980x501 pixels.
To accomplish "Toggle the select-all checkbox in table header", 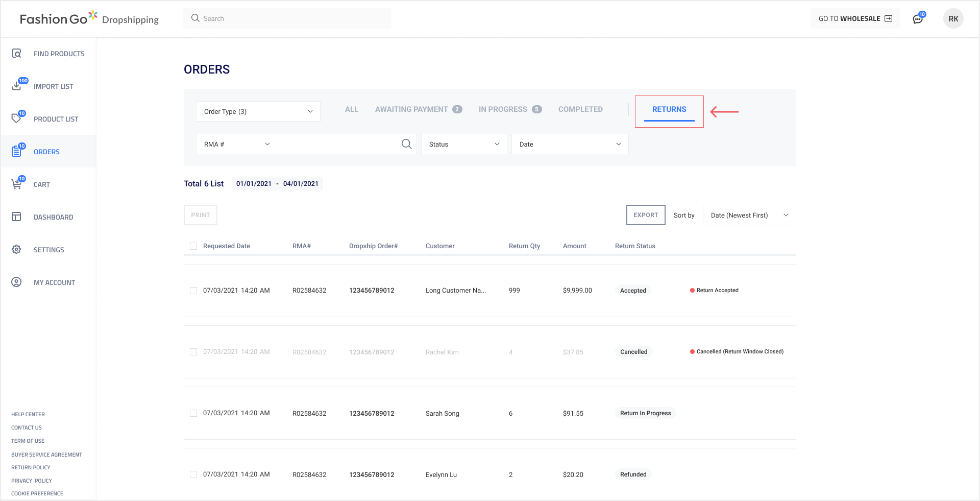I will point(193,246).
